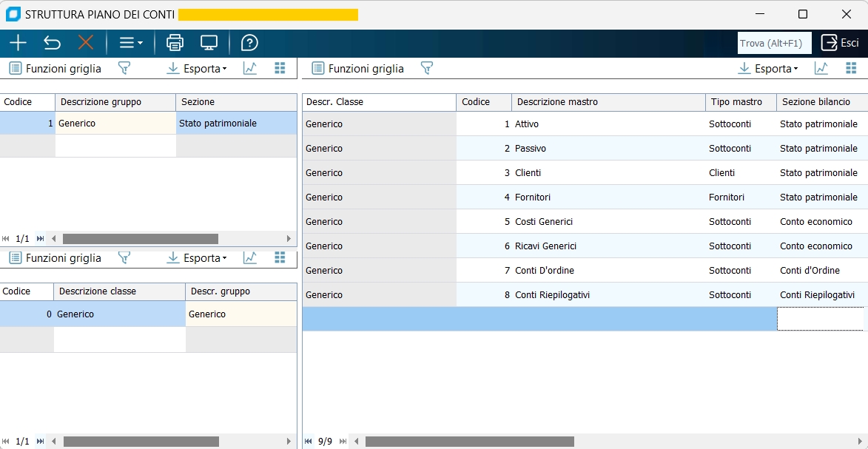The width and height of the screenshot is (868, 449).
Task: Click the printer icon in toolbar
Action: pyautogui.click(x=175, y=43)
